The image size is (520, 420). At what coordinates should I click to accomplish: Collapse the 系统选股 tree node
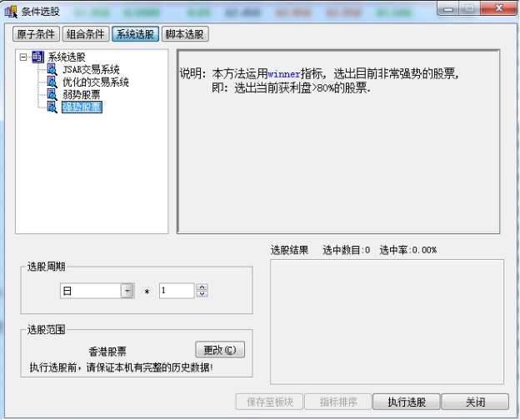pos(24,57)
